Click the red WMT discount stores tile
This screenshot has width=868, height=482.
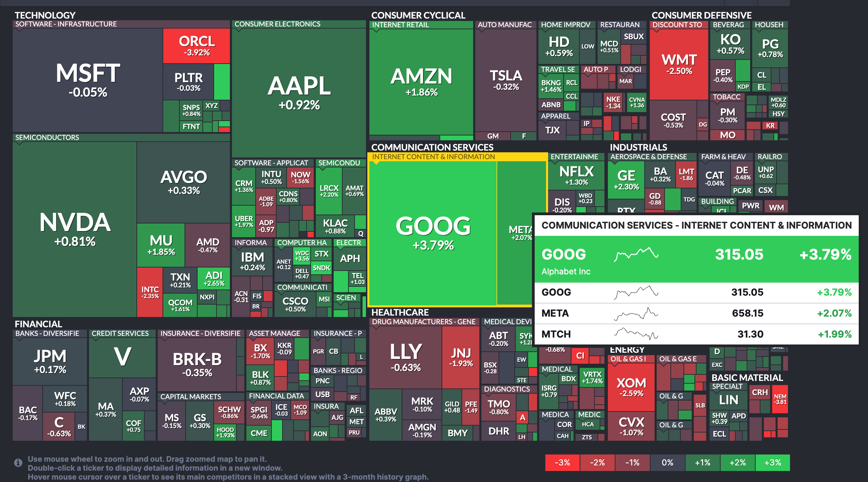[679, 64]
